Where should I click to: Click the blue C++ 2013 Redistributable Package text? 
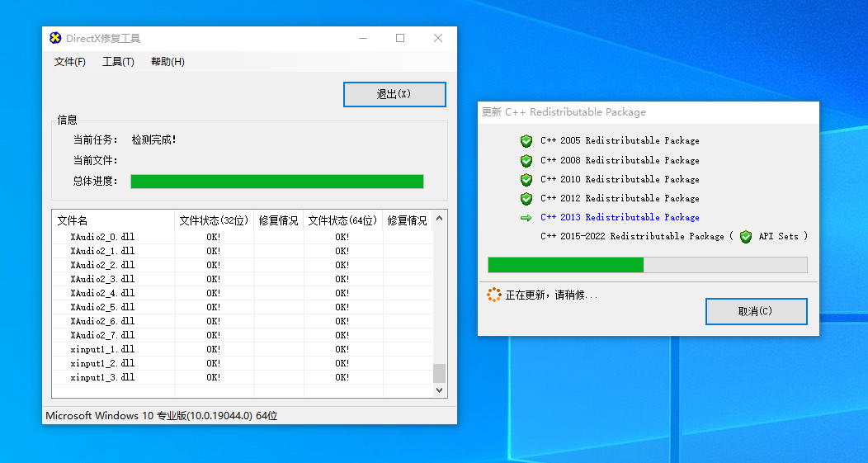pos(620,218)
